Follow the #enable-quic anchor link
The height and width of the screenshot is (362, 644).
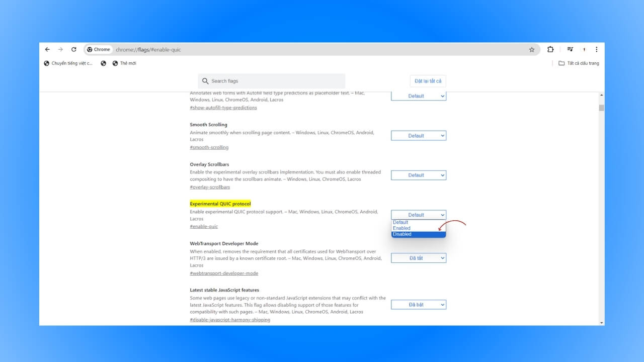click(204, 227)
